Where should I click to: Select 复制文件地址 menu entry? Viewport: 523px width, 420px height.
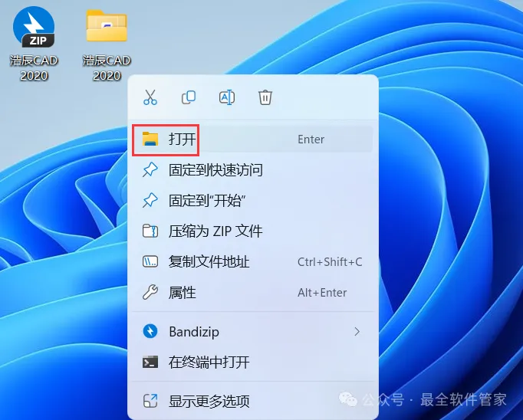pyautogui.click(x=252, y=262)
